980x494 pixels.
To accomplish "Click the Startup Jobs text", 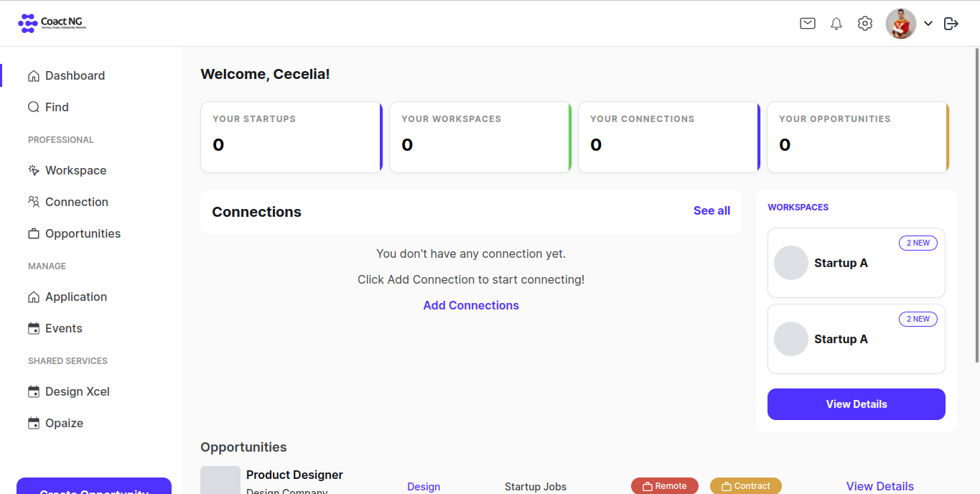I will (x=536, y=487).
